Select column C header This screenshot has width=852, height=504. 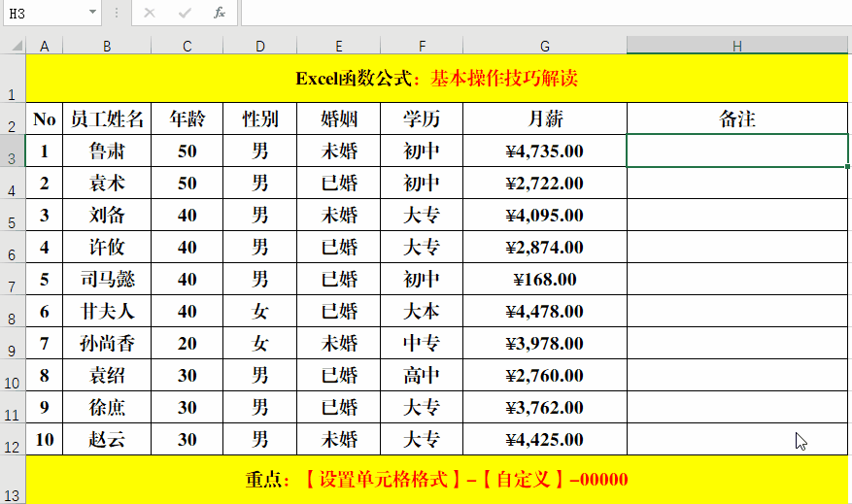click(187, 47)
